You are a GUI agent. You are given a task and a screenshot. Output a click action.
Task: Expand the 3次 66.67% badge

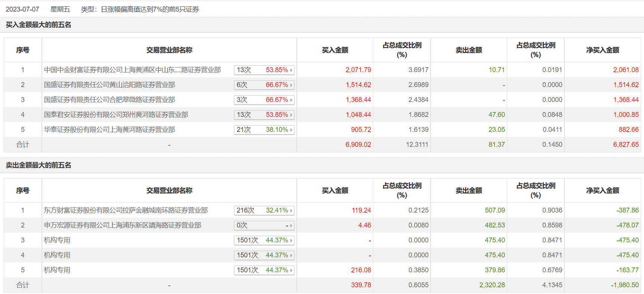click(264, 100)
